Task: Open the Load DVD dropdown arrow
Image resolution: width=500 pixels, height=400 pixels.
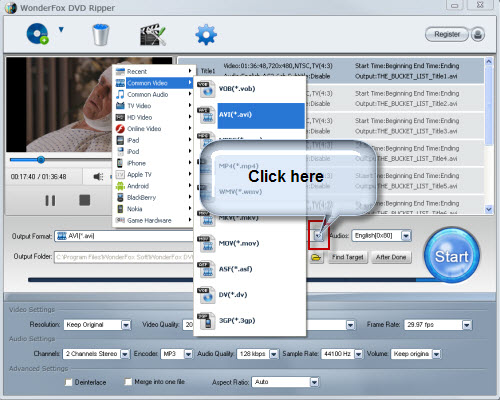Action: click(61, 30)
